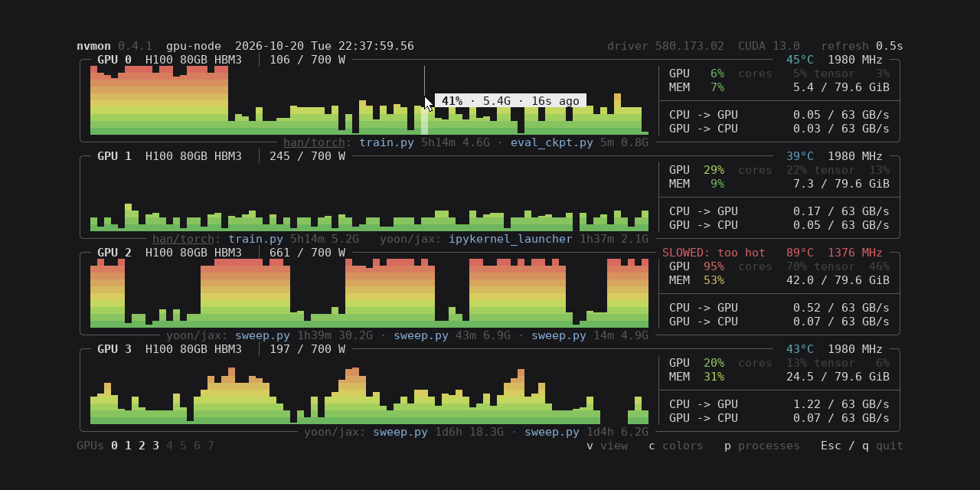Click the highlighted bar in GPU 0 graph
Viewport: 980px width, 490px height.
coord(425,120)
